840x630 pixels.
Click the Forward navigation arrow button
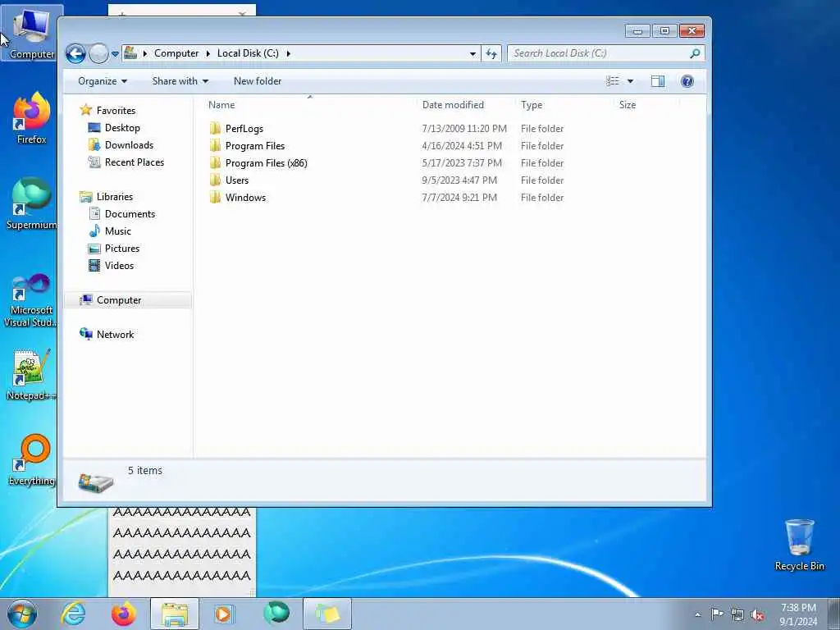98,53
